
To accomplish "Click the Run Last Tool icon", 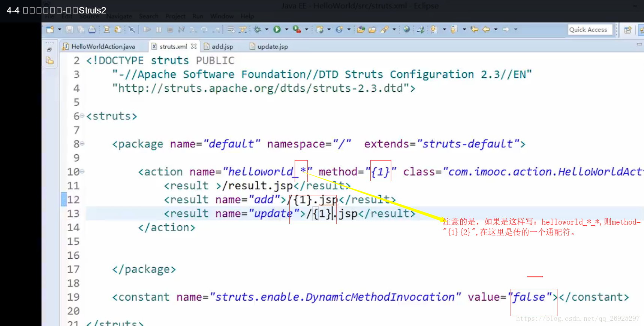I will tap(297, 29).
